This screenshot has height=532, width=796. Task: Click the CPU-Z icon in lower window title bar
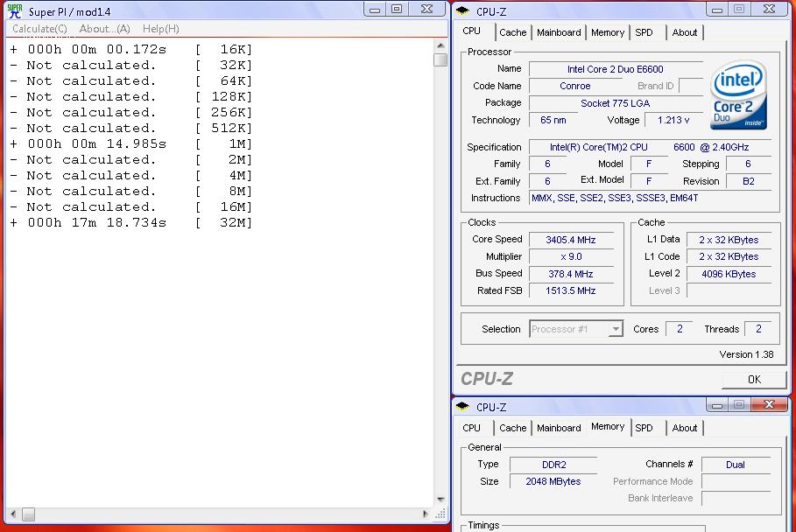pos(462,406)
